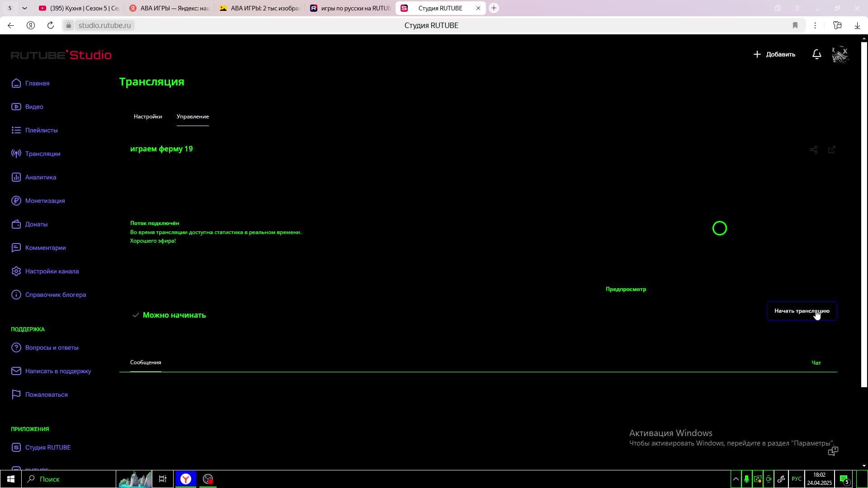This screenshot has height=488, width=868.
Task: Open the tab list dropdown chevron
Action: pos(24,8)
